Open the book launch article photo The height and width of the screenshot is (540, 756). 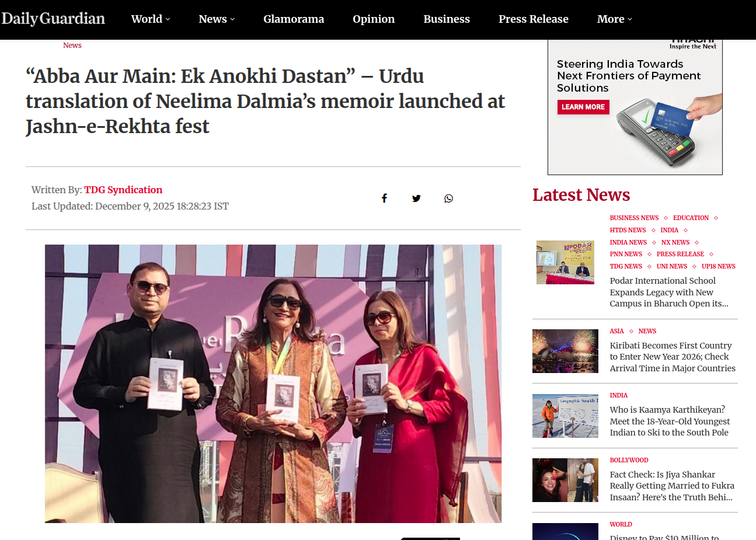(273, 384)
